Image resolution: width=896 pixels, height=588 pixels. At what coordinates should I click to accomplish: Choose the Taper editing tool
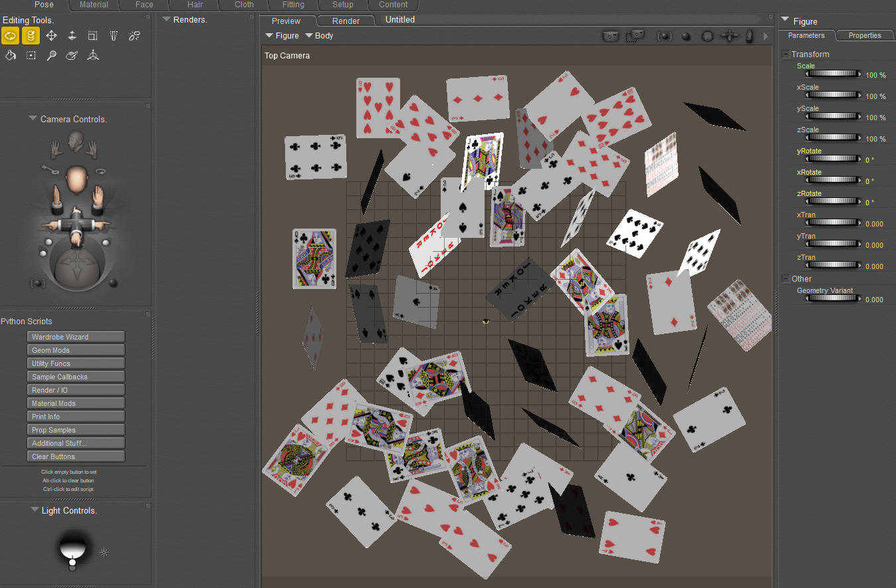(x=113, y=36)
